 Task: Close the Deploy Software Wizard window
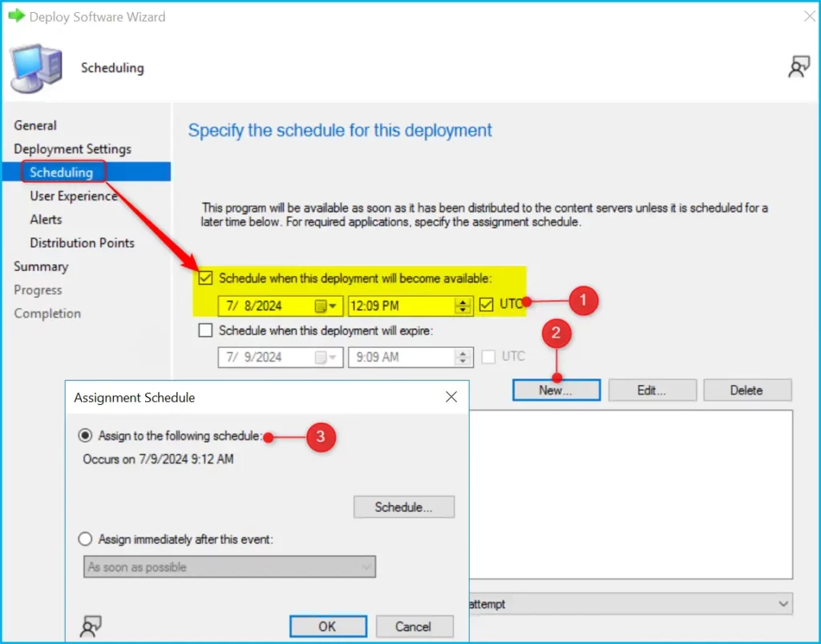point(810,16)
